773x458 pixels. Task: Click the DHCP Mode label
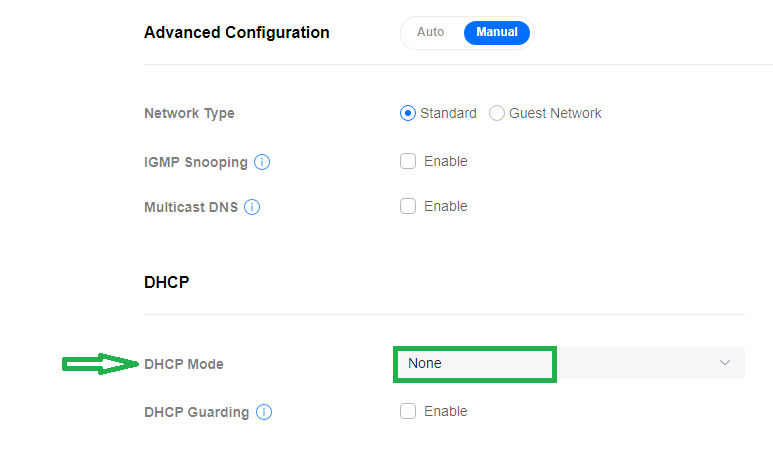pos(184,364)
